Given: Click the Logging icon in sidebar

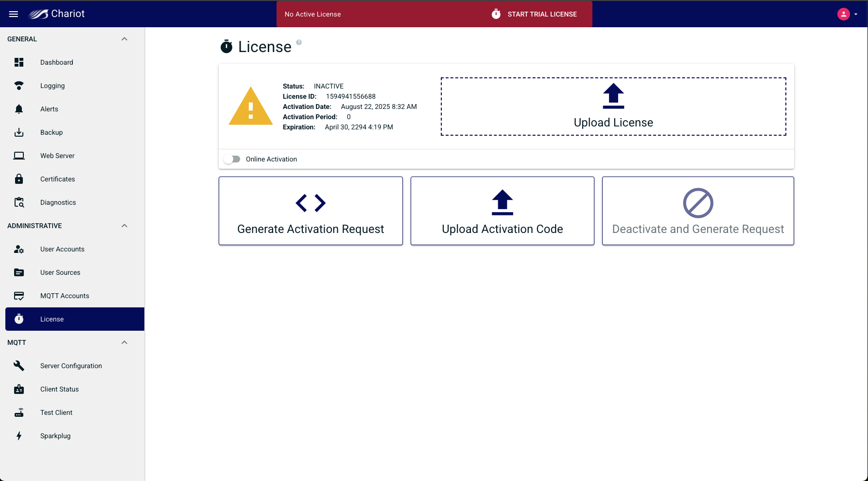Looking at the screenshot, I should [x=19, y=86].
